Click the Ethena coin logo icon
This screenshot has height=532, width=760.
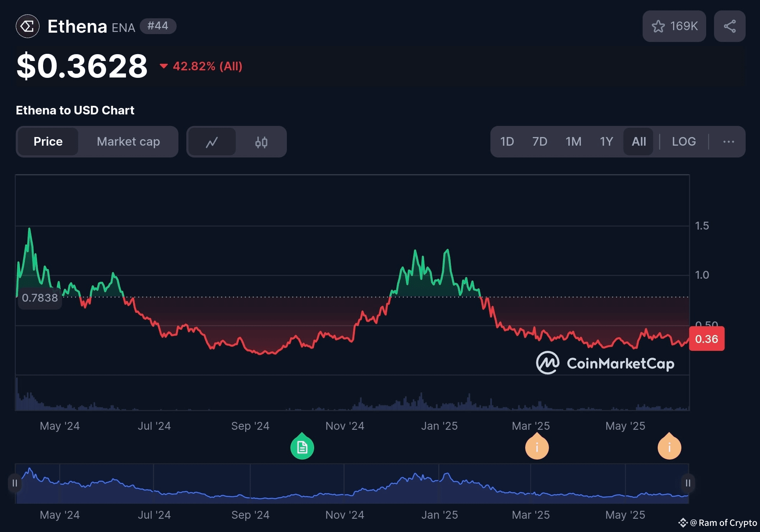[28, 26]
